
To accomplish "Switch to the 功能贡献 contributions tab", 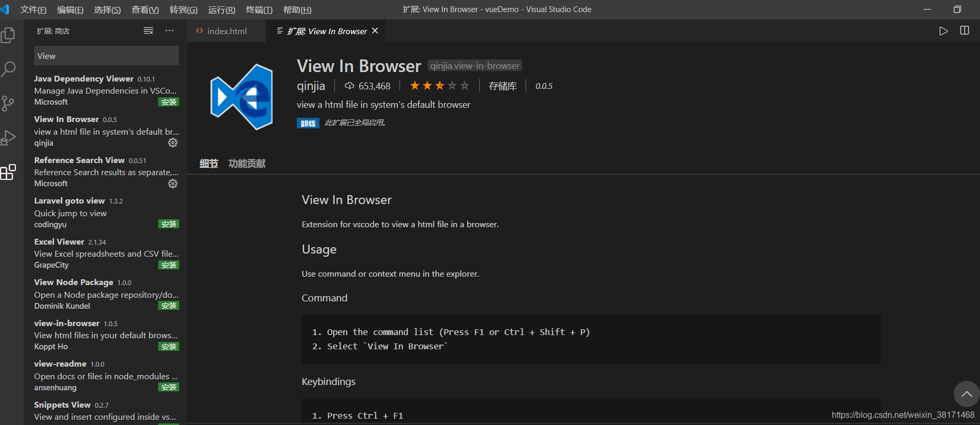I will [x=247, y=164].
